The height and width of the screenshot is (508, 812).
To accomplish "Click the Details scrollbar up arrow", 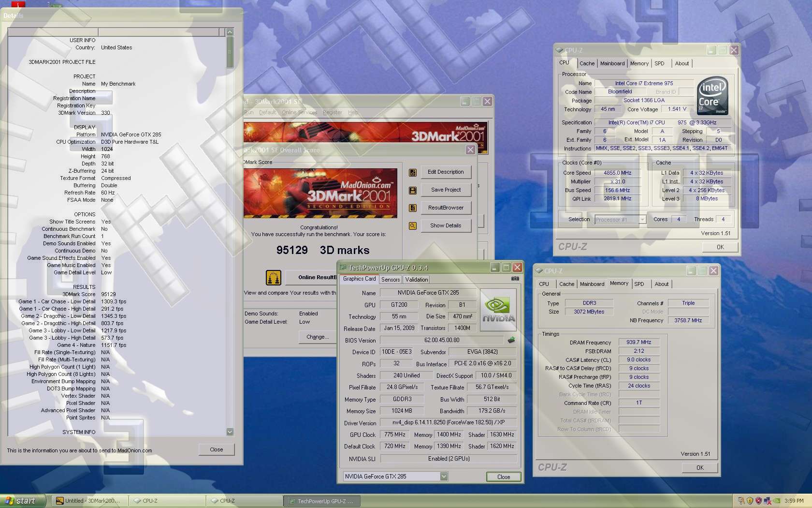I will coord(230,32).
